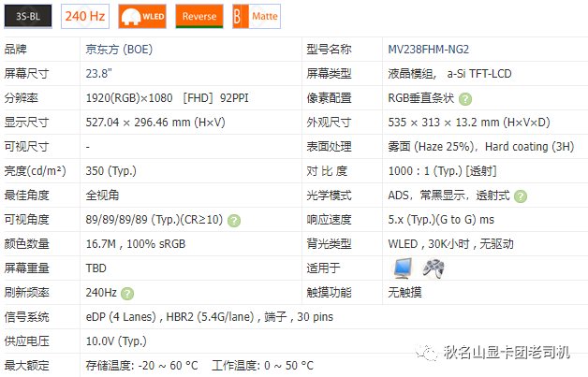Viewport: 588px width, 377px height.
Task: Select color count 16.7M, 100% sRGB
Action: (x=136, y=244)
